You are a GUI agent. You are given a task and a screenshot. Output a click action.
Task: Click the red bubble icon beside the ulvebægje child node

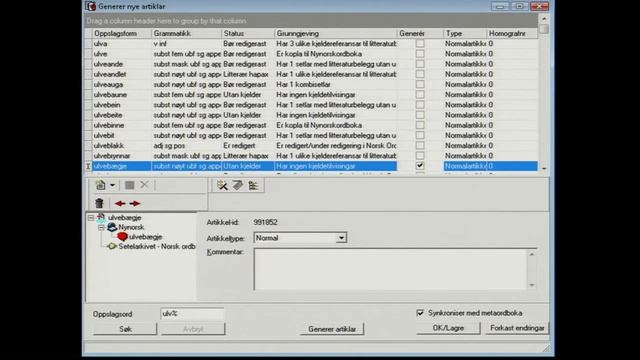[x=122, y=236]
